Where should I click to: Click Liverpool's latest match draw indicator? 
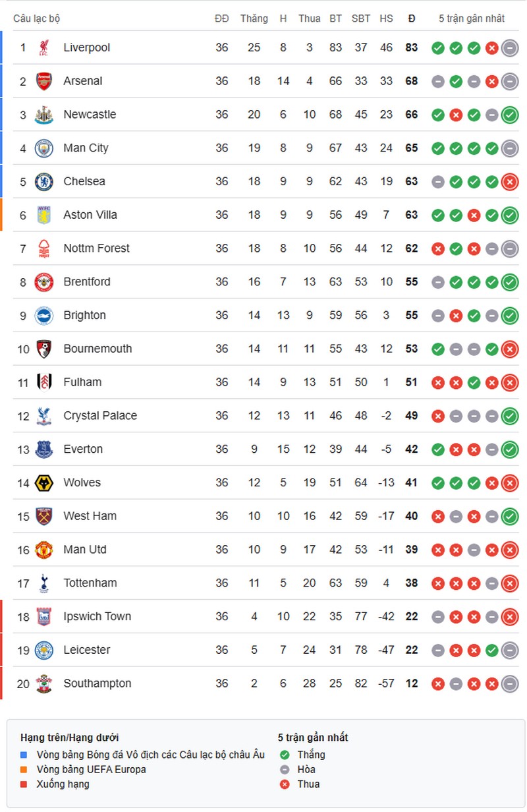pyautogui.click(x=509, y=47)
